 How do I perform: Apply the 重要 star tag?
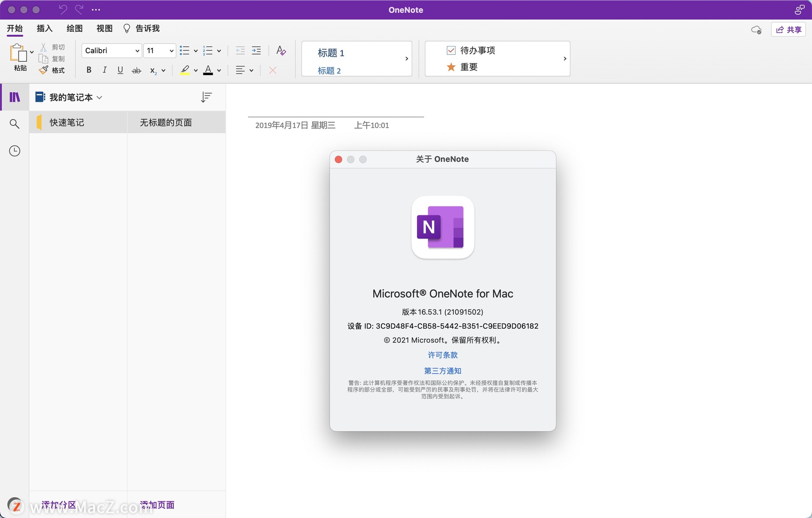click(x=462, y=67)
